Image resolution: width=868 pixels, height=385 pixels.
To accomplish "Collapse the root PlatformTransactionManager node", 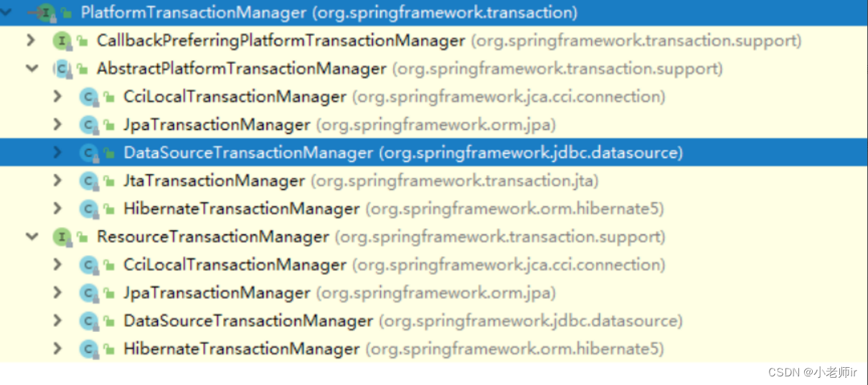I will click(6, 12).
